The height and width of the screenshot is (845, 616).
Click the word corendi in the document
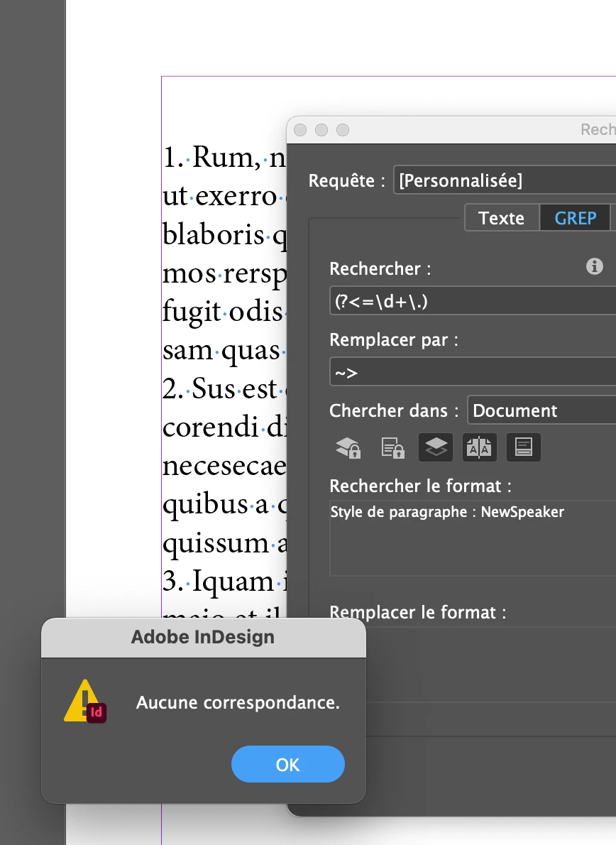coord(211,427)
